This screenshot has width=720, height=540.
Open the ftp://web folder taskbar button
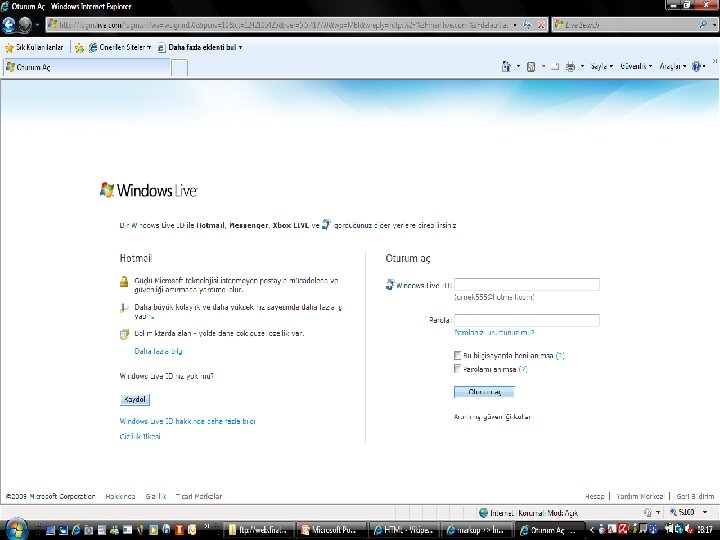pyautogui.click(x=260, y=530)
